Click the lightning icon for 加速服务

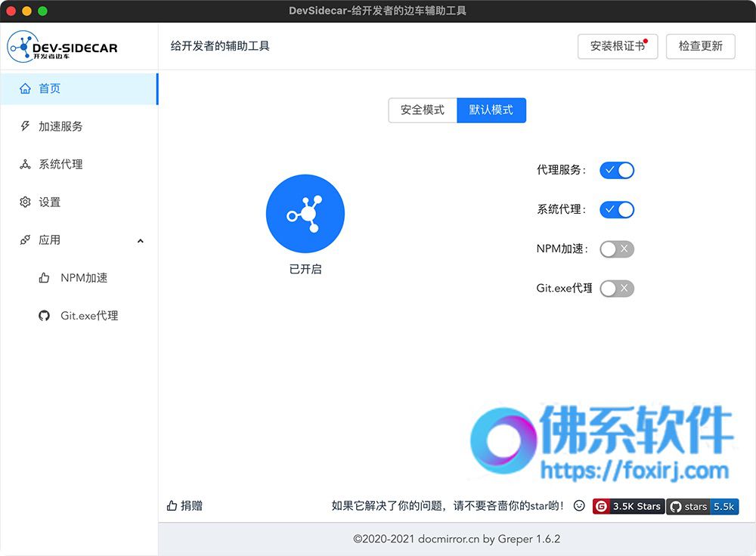(x=25, y=126)
